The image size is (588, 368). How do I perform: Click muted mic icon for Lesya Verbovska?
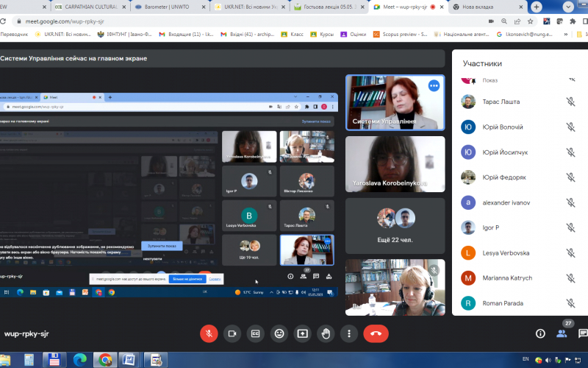pyautogui.click(x=571, y=252)
